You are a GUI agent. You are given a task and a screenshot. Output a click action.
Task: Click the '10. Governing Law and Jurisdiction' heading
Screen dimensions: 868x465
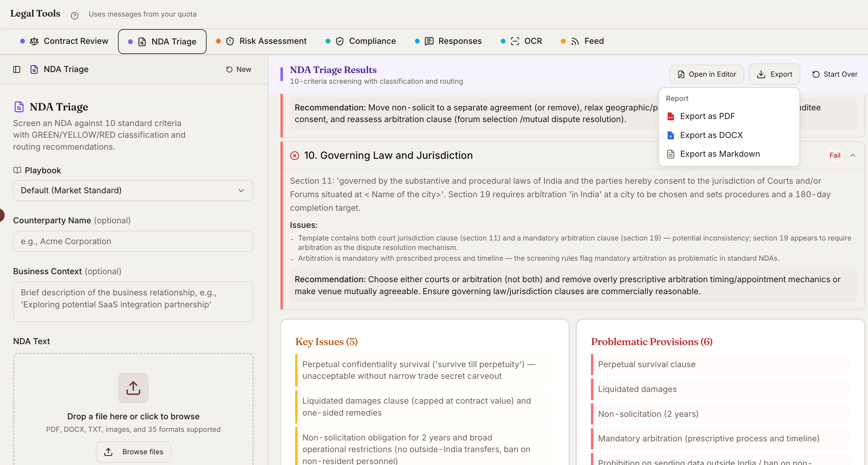[x=388, y=156]
